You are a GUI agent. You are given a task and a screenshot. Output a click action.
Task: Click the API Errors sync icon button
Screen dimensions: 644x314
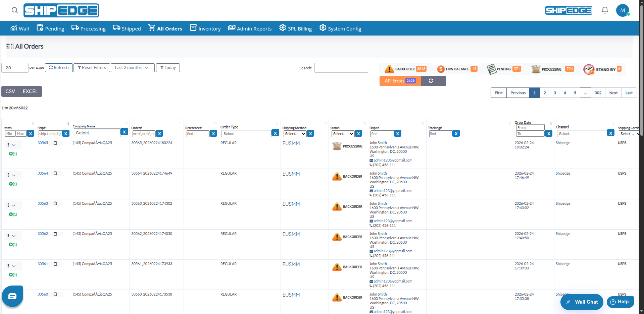[x=431, y=81]
